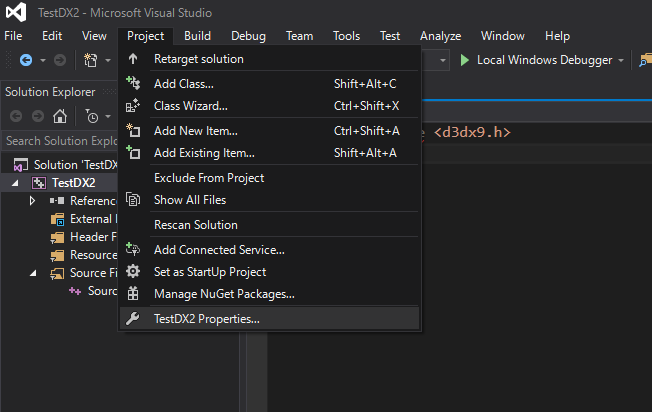
Task: Choose Add New Item... entry
Action: [x=269, y=131]
